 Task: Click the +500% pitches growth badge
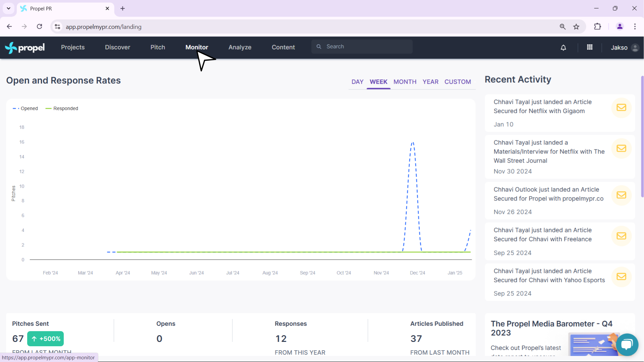tap(45, 339)
